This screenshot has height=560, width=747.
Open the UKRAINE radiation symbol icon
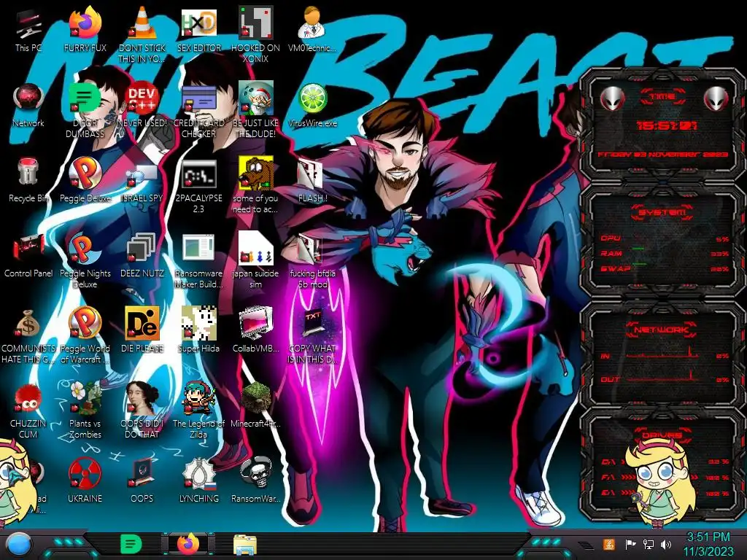[85, 474]
